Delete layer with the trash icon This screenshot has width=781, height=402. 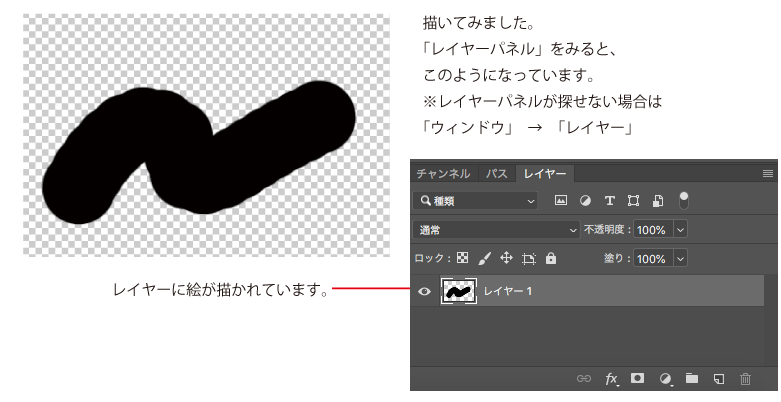[x=745, y=379]
